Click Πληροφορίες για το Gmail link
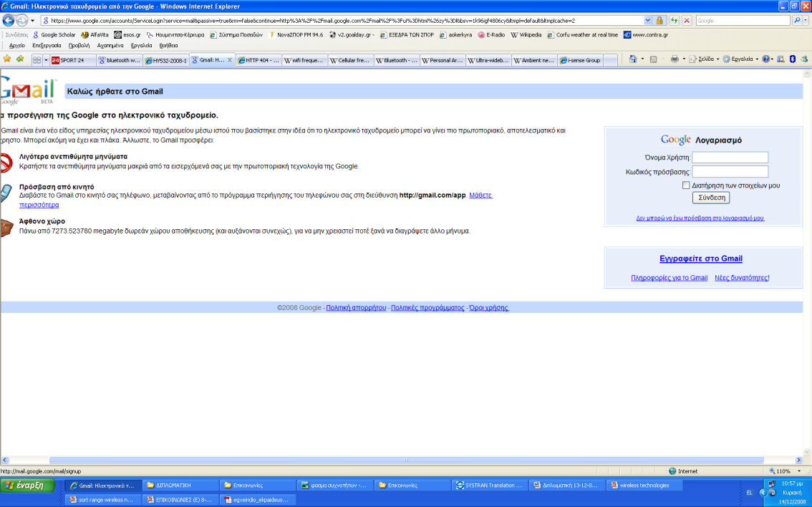The image size is (812, 507). (669, 278)
